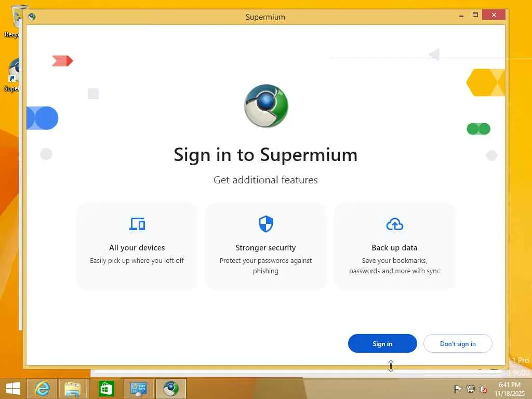The height and width of the screenshot is (399, 532).
Task: Click "Protect your passwords against phishing" text
Action: tap(265, 265)
